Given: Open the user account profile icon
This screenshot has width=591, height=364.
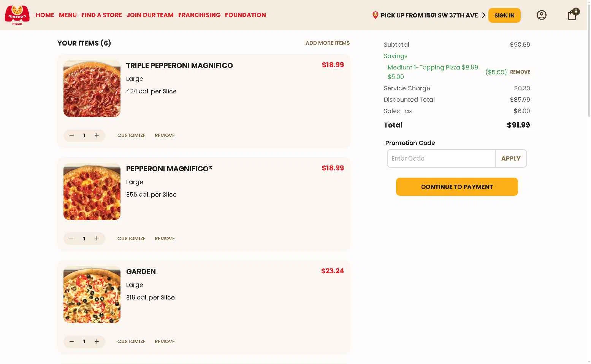Looking at the screenshot, I should tap(541, 15).
